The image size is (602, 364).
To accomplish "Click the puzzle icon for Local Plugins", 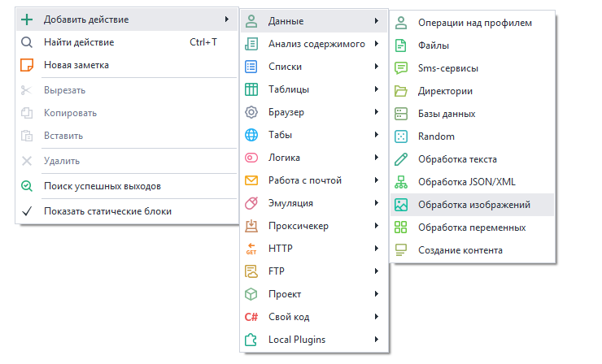I will pyautogui.click(x=251, y=340).
